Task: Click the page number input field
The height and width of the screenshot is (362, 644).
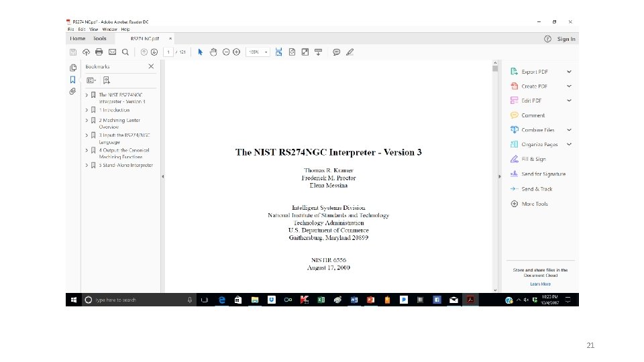Action: click(x=168, y=52)
